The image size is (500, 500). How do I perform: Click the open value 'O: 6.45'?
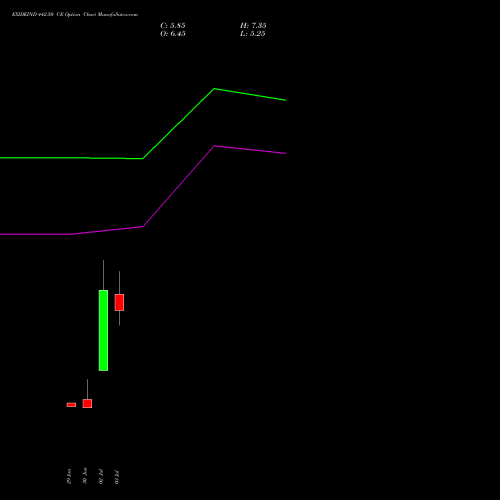point(173,34)
